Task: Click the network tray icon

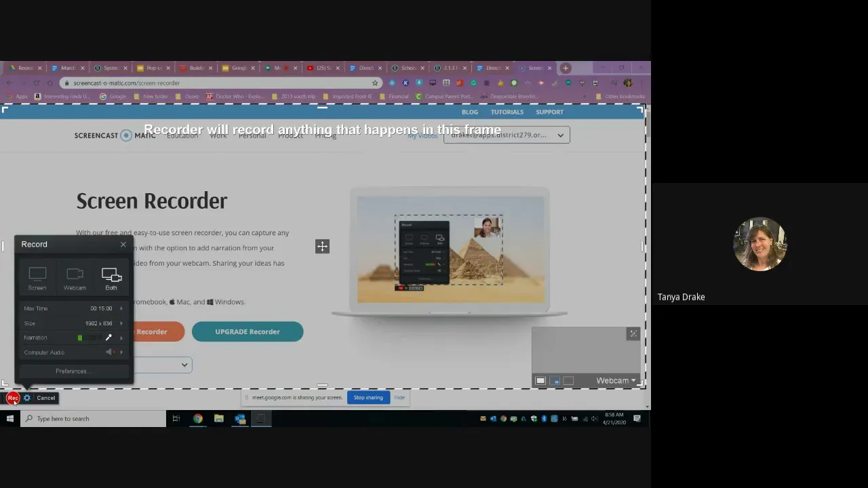Action: pyautogui.click(x=585, y=419)
